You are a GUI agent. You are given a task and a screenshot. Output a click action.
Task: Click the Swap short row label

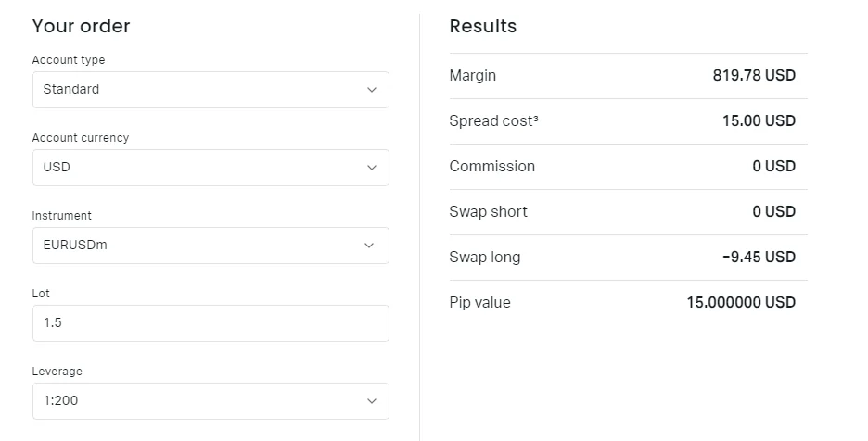[488, 212]
